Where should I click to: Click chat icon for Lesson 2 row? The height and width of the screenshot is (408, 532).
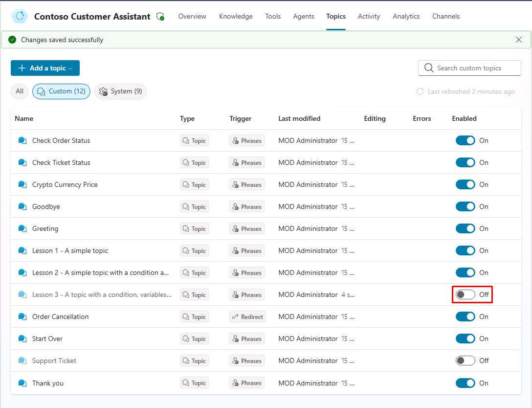pyautogui.click(x=22, y=272)
